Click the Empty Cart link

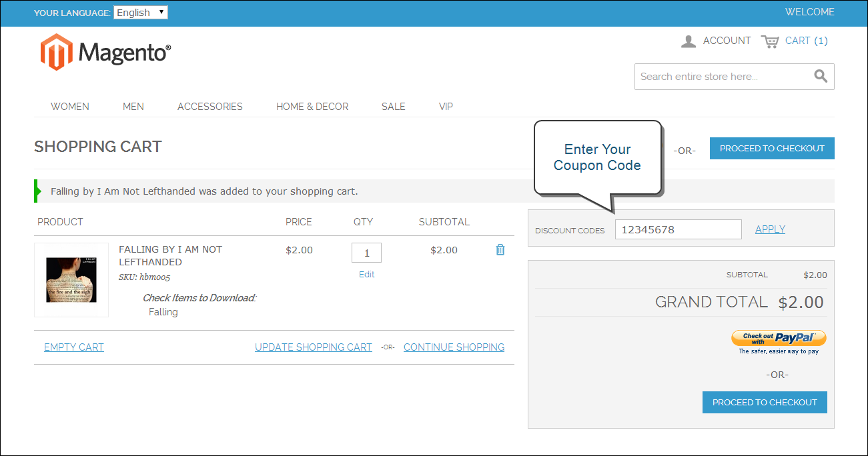(74, 347)
